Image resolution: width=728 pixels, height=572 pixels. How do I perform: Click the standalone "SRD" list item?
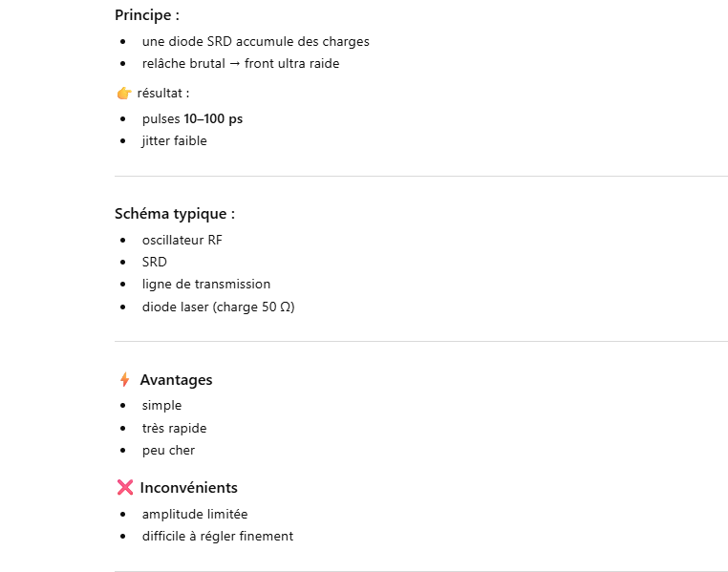tap(155, 262)
